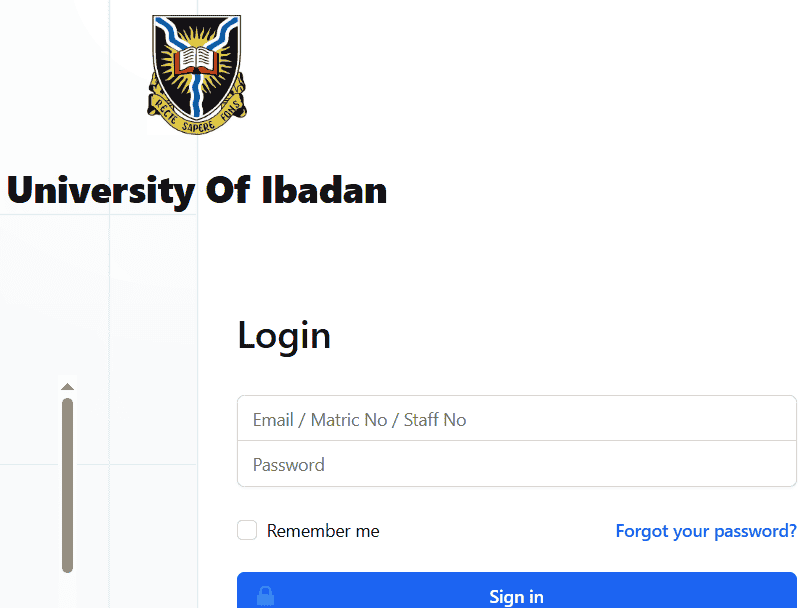Click the word 'University' in the title

[x=101, y=190]
